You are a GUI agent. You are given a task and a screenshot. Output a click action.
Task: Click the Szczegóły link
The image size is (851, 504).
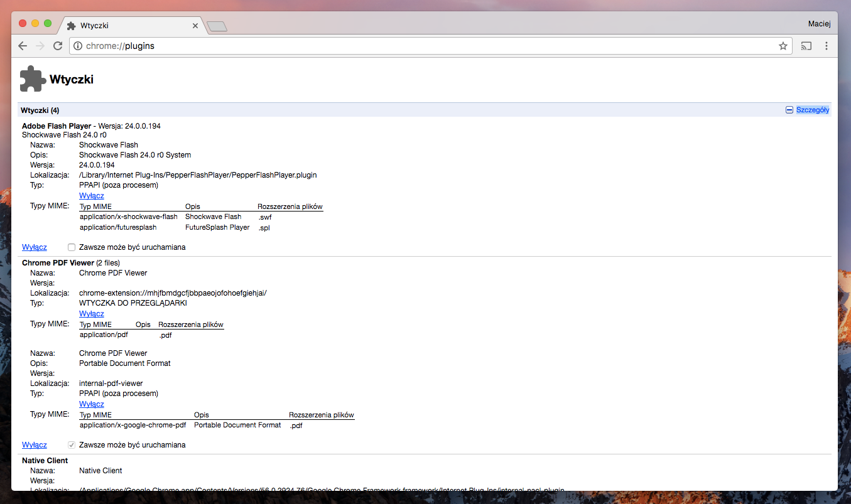[x=813, y=110]
